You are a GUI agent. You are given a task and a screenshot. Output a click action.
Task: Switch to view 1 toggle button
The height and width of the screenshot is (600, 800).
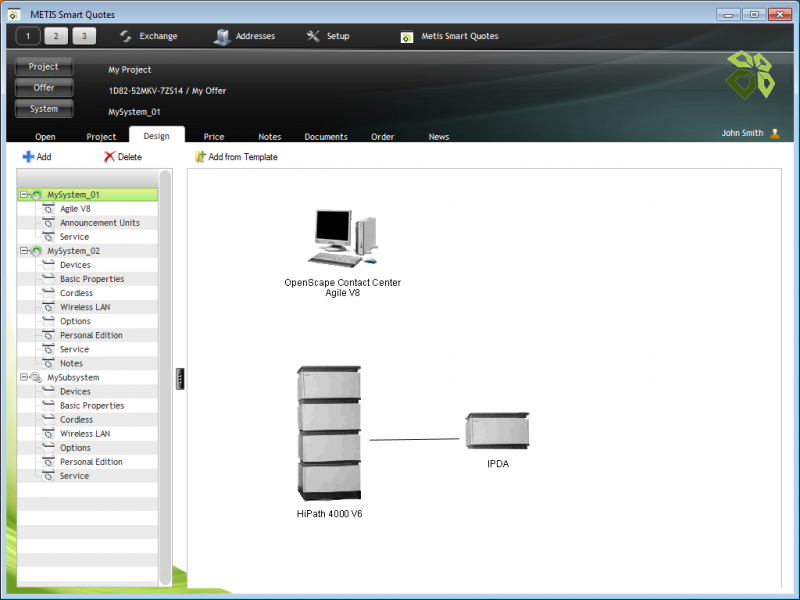28,36
